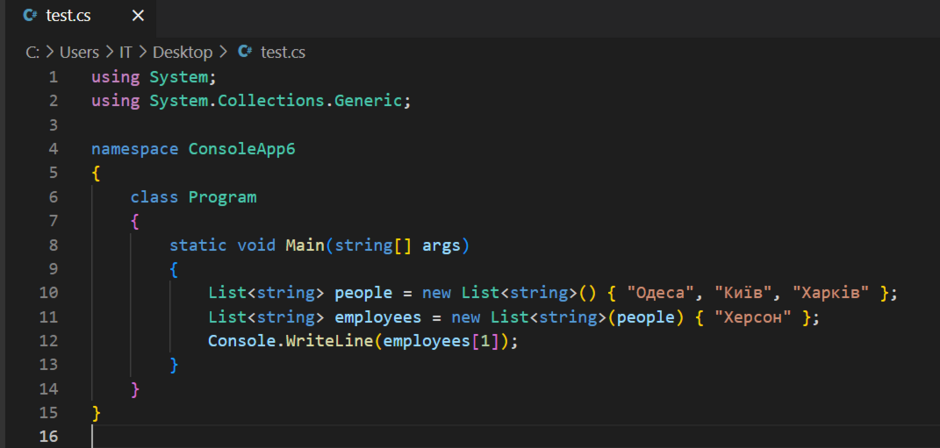Click the opening brace on line 5
Image resolution: width=940 pixels, height=448 pixels.
95,173
